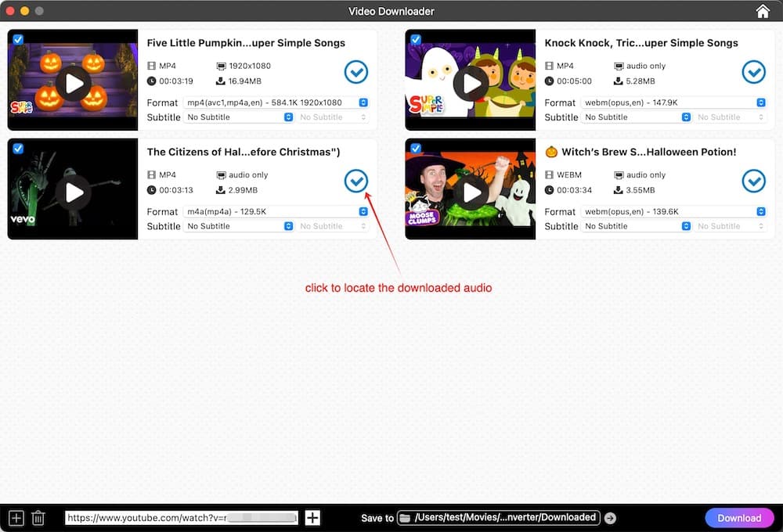Click the add task plus icon at bottom left
The width and height of the screenshot is (783, 532).
(x=16, y=518)
